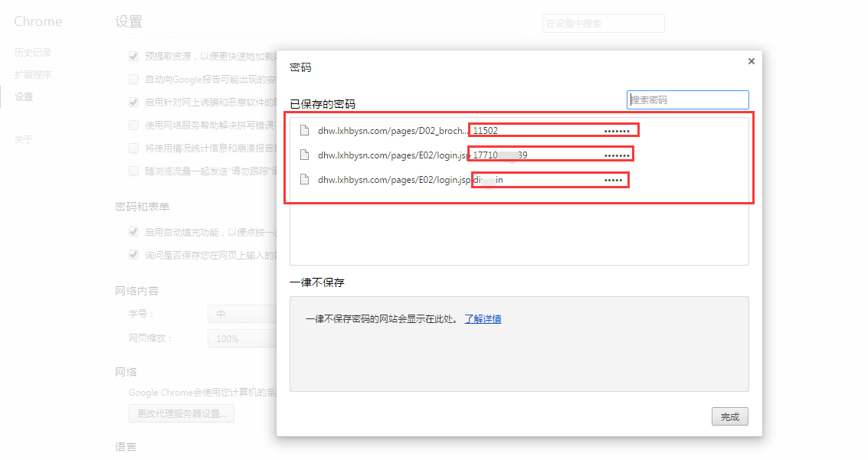Click the username starting with 17710

click(500, 155)
